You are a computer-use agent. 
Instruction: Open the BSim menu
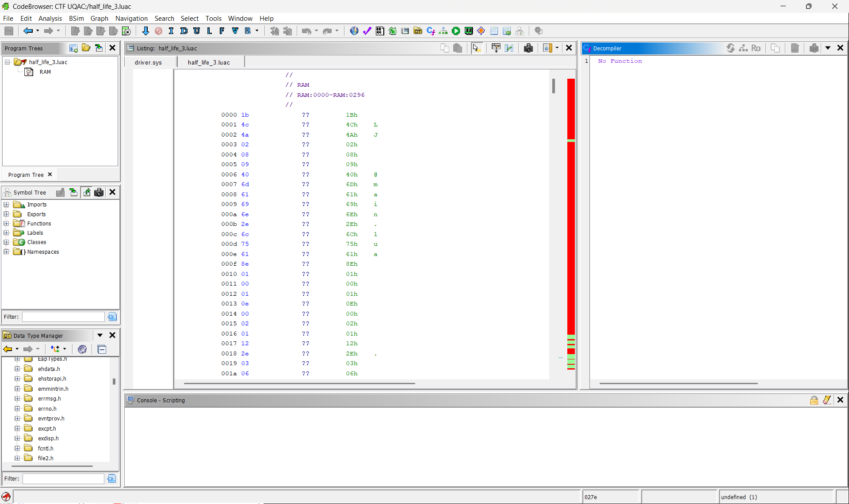coord(76,18)
